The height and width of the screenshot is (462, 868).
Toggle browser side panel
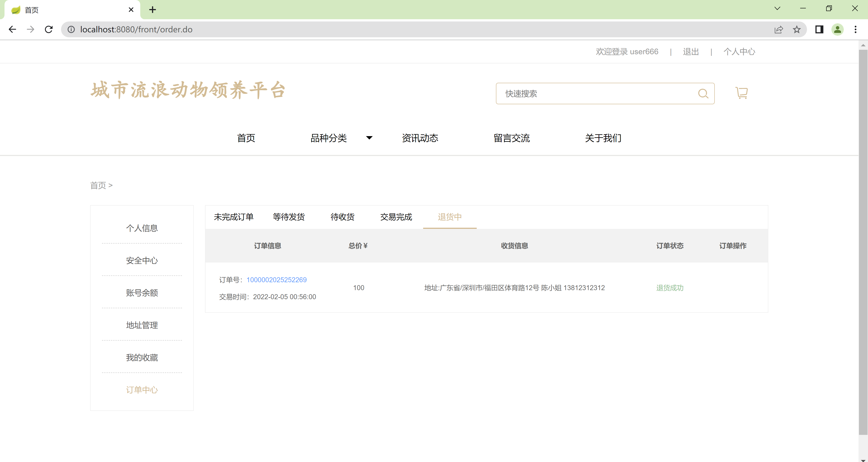point(819,29)
